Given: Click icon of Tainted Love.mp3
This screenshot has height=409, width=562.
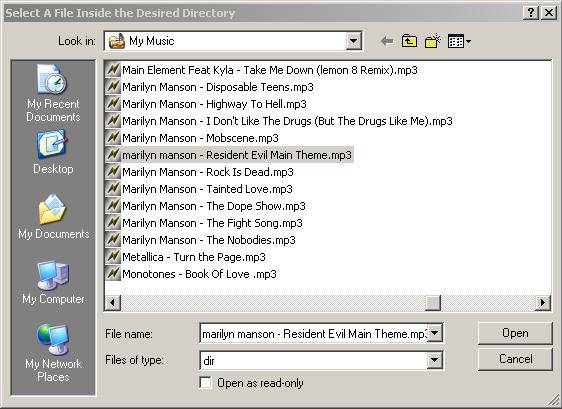Looking at the screenshot, I should click(x=113, y=188).
